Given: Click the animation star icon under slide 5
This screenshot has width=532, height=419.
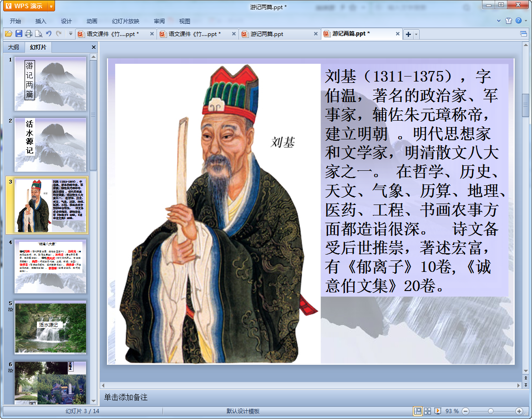Looking at the screenshot, I should pos(10,310).
